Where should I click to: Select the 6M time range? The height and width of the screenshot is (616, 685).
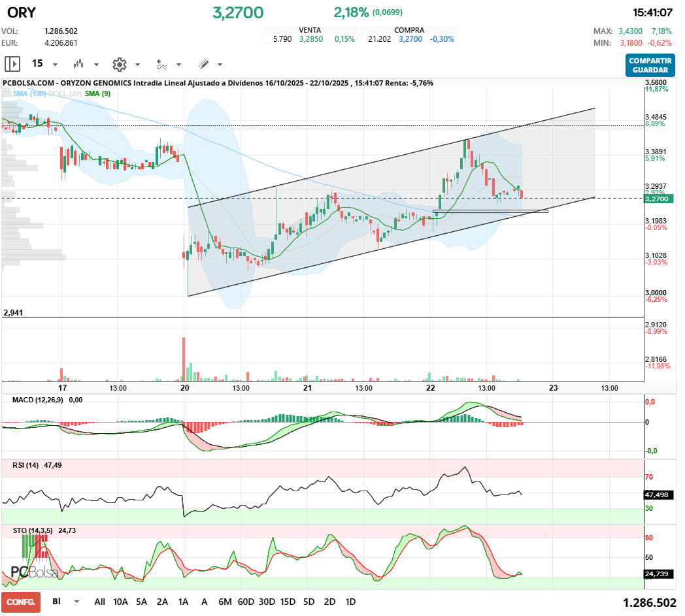225,602
